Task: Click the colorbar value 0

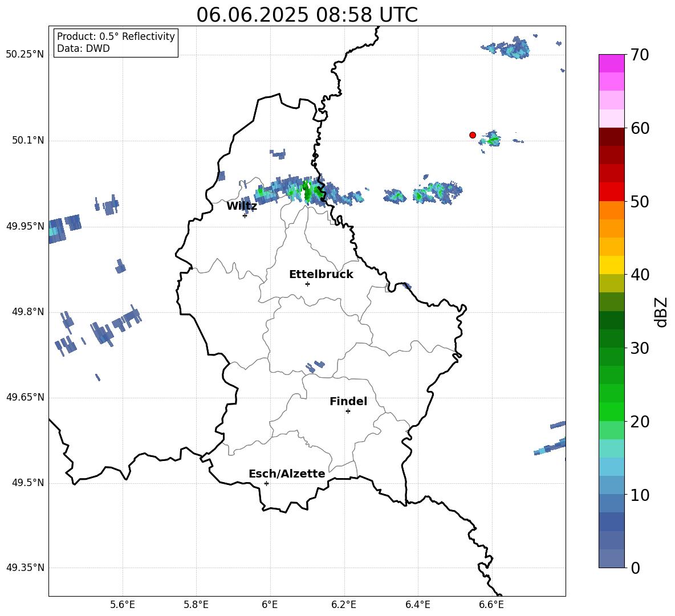Action: point(636,568)
